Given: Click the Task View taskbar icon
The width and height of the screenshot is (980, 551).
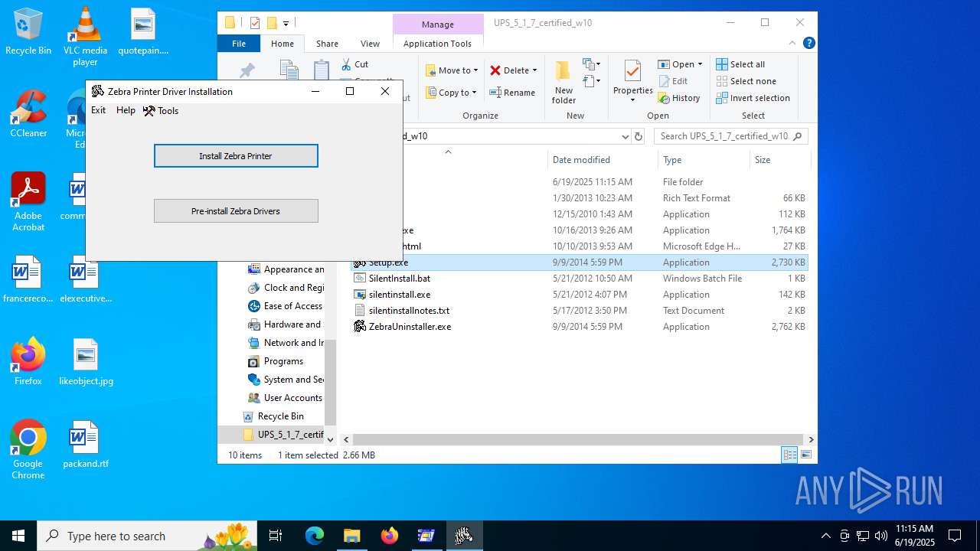Looking at the screenshot, I should 276,536.
